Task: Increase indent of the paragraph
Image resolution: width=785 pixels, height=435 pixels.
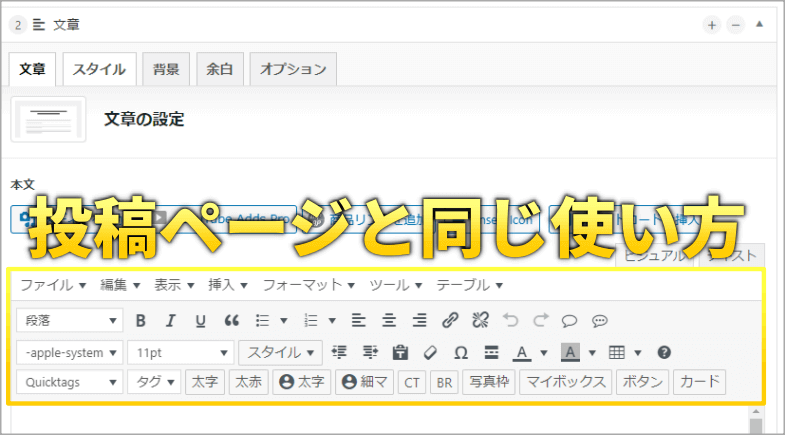Action: point(370,352)
